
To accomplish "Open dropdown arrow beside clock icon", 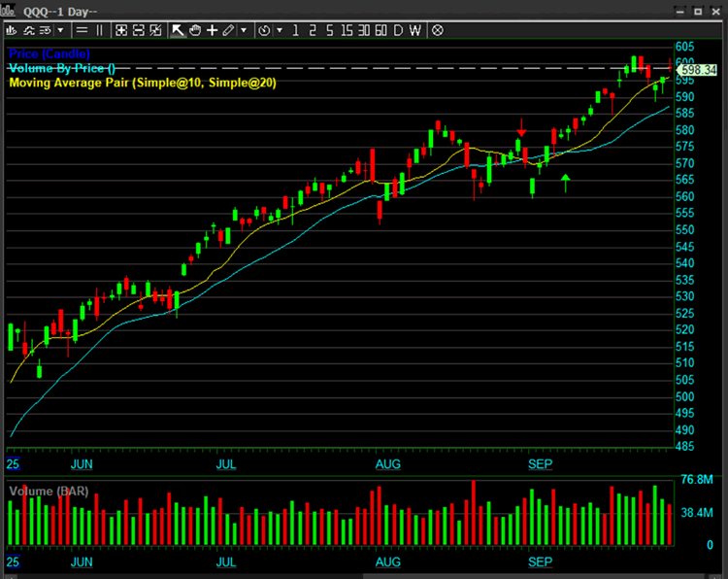I will point(280,30).
